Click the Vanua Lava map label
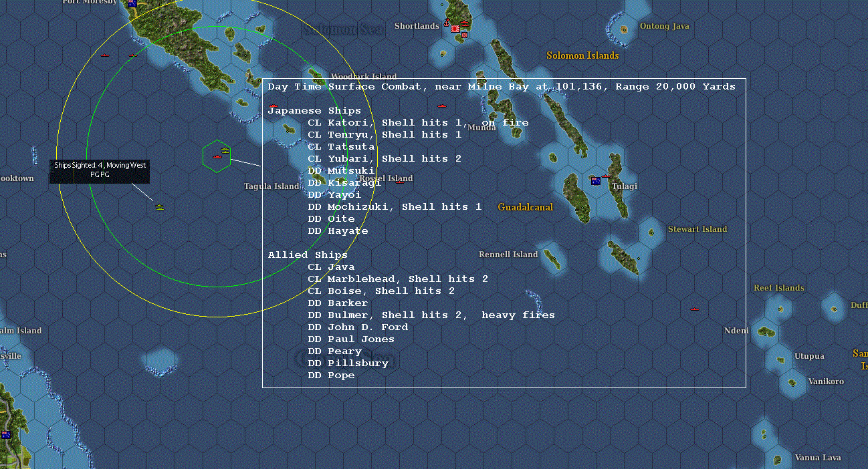Screen dimensions: 868x469 (x=818, y=458)
